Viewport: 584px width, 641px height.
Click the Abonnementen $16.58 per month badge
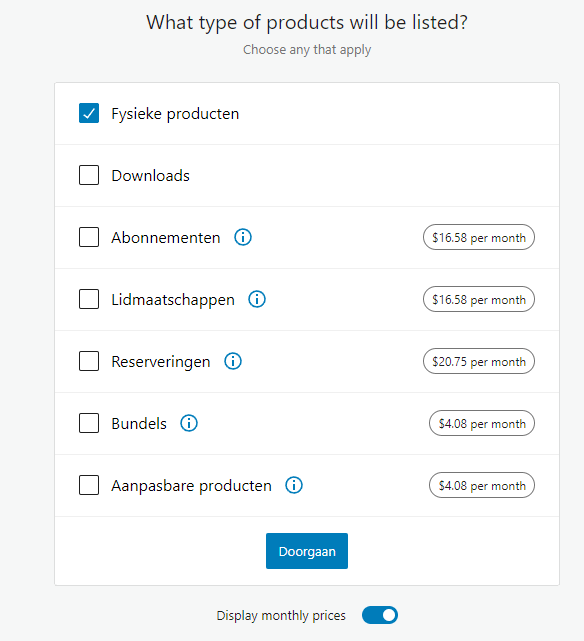[479, 237]
